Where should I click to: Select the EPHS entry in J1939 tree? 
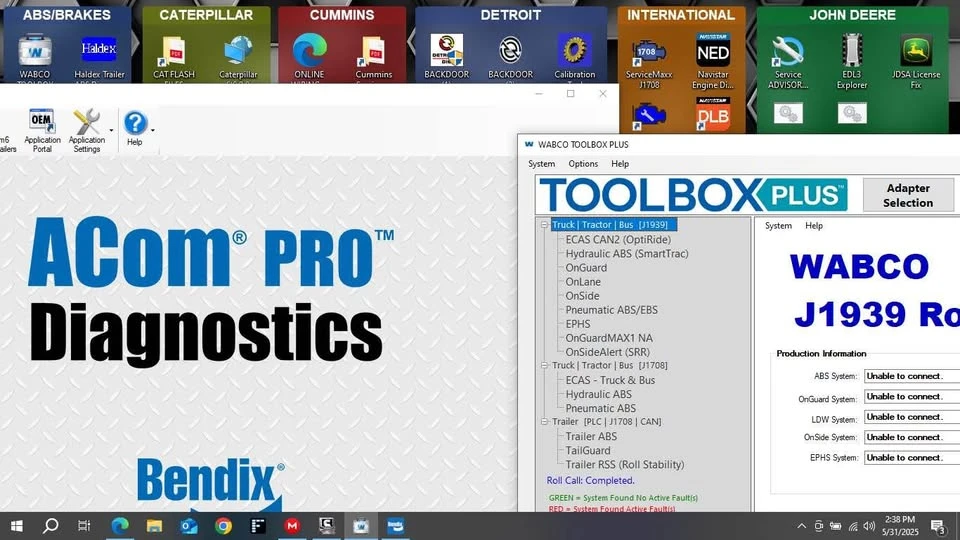click(x=578, y=324)
